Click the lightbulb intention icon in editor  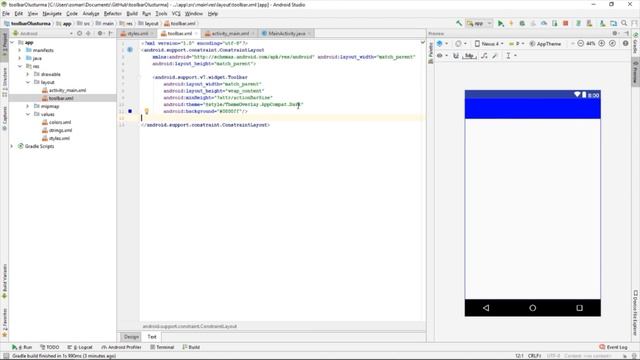coord(147,111)
